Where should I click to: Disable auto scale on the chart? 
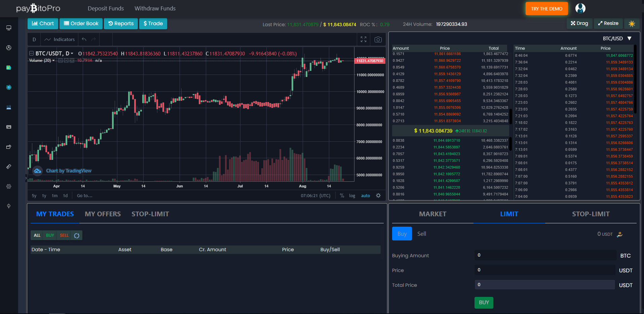(365, 196)
